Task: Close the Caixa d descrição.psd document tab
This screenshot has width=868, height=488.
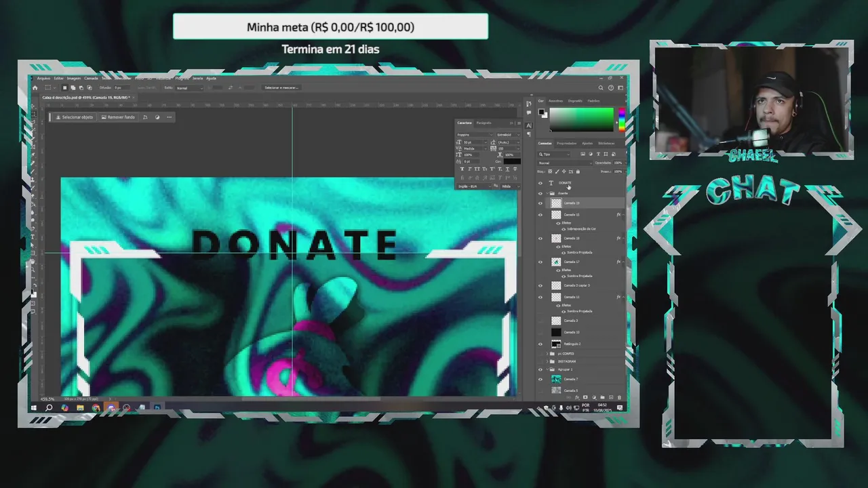Action: pos(134,98)
